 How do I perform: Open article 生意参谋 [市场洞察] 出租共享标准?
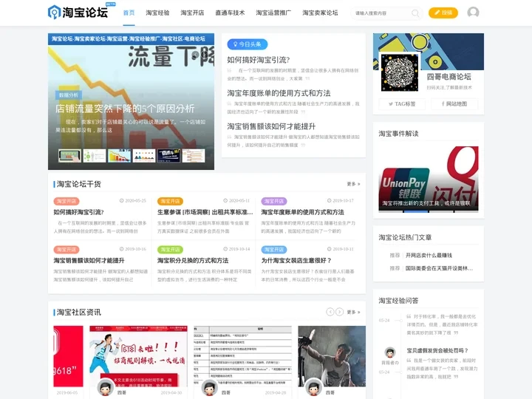(205, 212)
